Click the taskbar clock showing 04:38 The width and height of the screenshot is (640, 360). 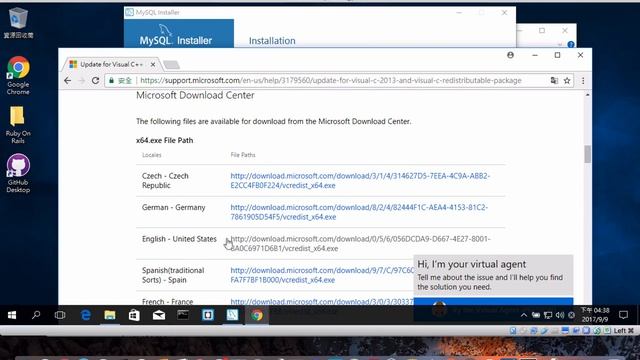[x=595, y=315]
